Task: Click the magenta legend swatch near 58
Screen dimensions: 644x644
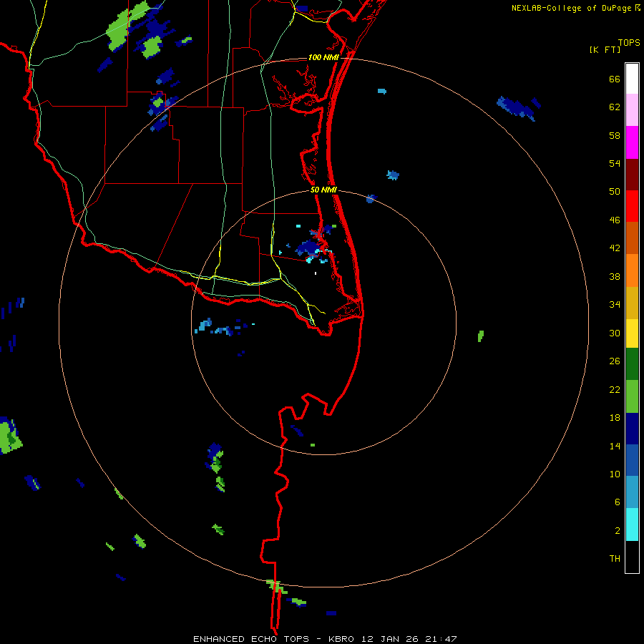Action: click(632, 142)
